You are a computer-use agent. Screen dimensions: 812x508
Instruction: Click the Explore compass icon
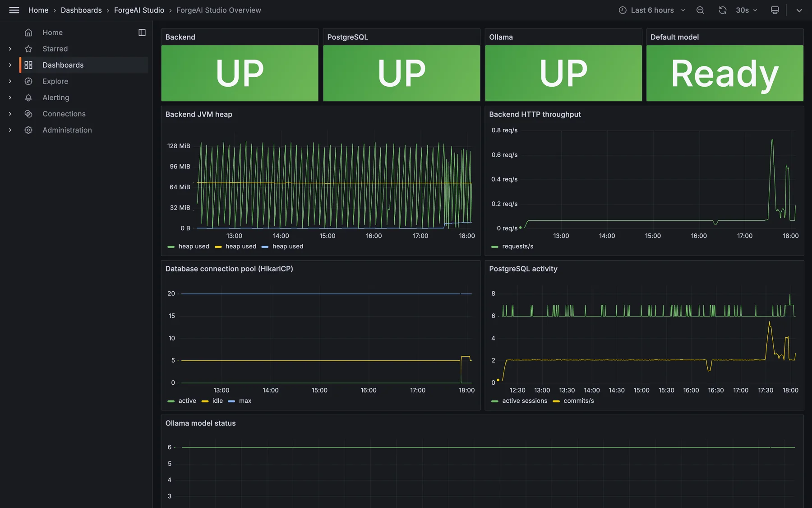tap(28, 81)
